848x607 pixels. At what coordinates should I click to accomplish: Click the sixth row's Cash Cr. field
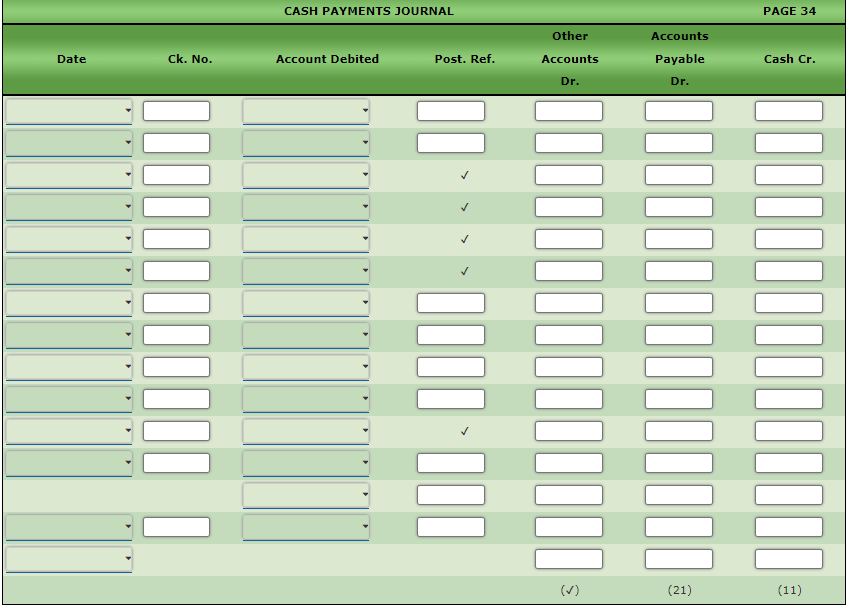[x=789, y=271]
